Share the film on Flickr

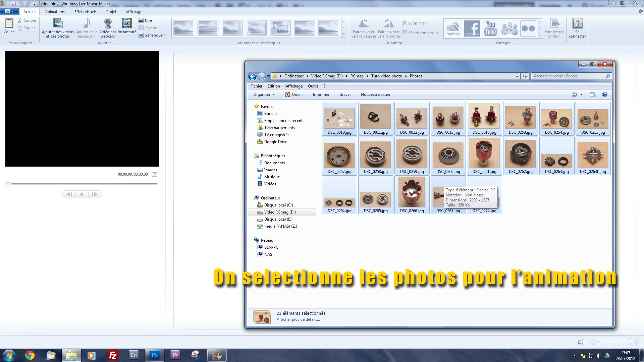pyautogui.click(x=528, y=28)
